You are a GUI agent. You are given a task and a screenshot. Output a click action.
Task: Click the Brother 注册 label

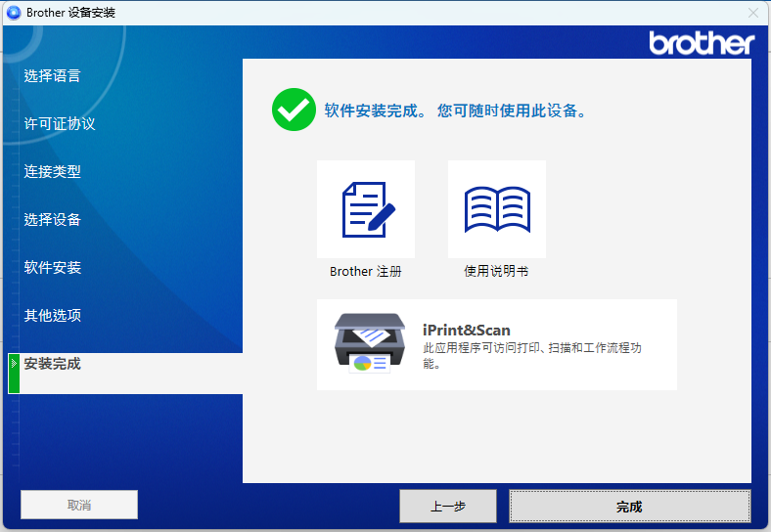click(x=366, y=272)
